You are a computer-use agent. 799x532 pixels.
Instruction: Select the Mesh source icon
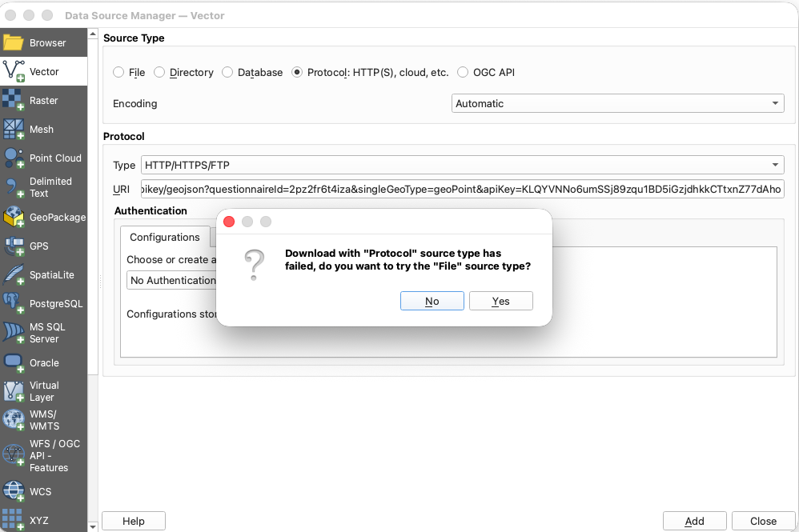tap(14, 130)
